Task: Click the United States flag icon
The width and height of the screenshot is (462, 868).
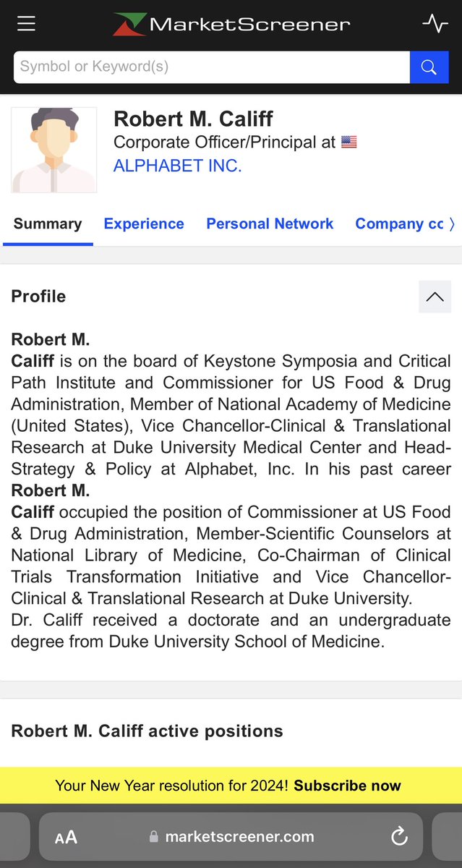Action: [349, 142]
